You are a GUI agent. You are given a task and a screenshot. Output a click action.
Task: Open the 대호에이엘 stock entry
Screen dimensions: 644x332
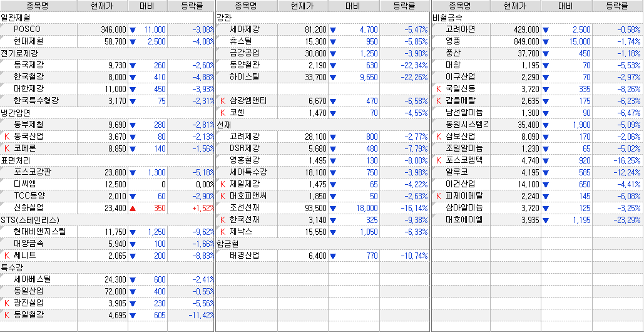point(464,220)
